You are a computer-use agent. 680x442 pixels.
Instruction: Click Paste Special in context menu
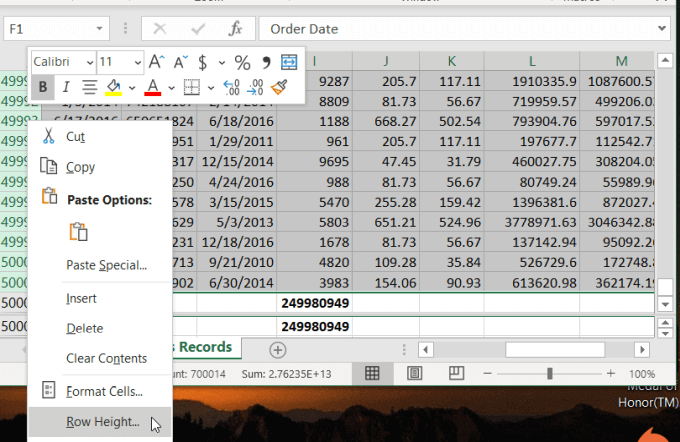pos(106,265)
